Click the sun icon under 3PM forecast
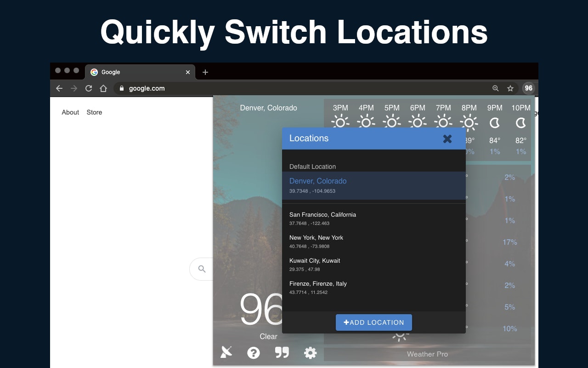Viewport: 588px width, 368px height. (x=340, y=123)
